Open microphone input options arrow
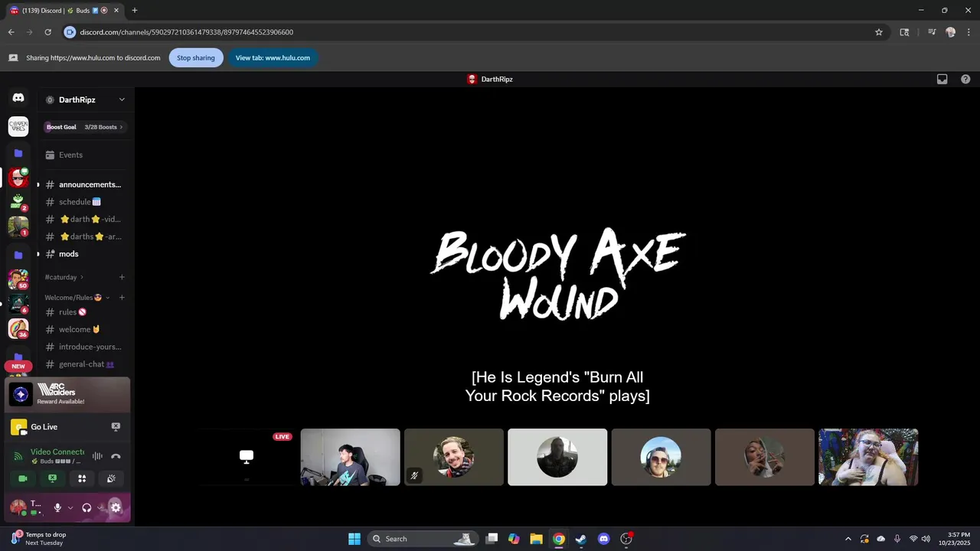Image resolution: width=980 pixels, height=551 pixels. (70, 507)
